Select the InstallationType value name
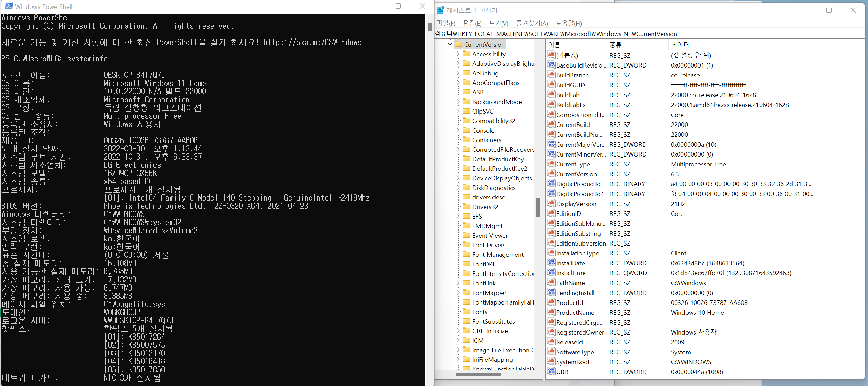The width and height of the screenshot is (868, 386). (x=577, y=253)
